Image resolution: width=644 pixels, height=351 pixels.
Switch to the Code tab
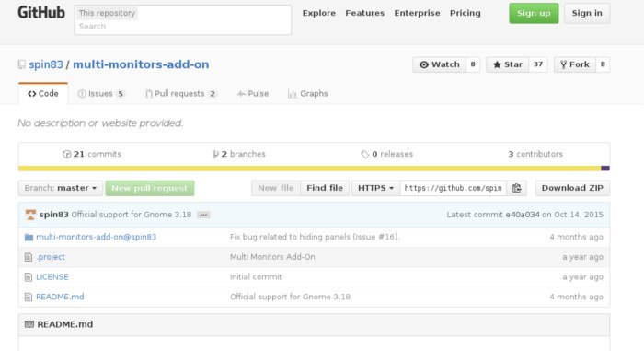point(43,94)
